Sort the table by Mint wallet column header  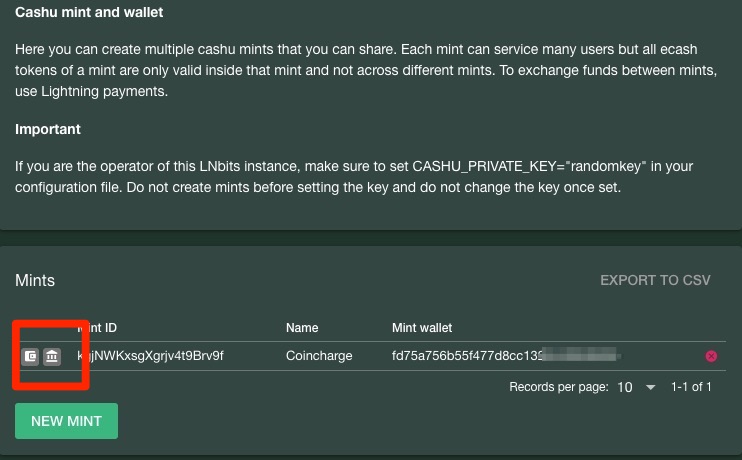coord(422,327)
